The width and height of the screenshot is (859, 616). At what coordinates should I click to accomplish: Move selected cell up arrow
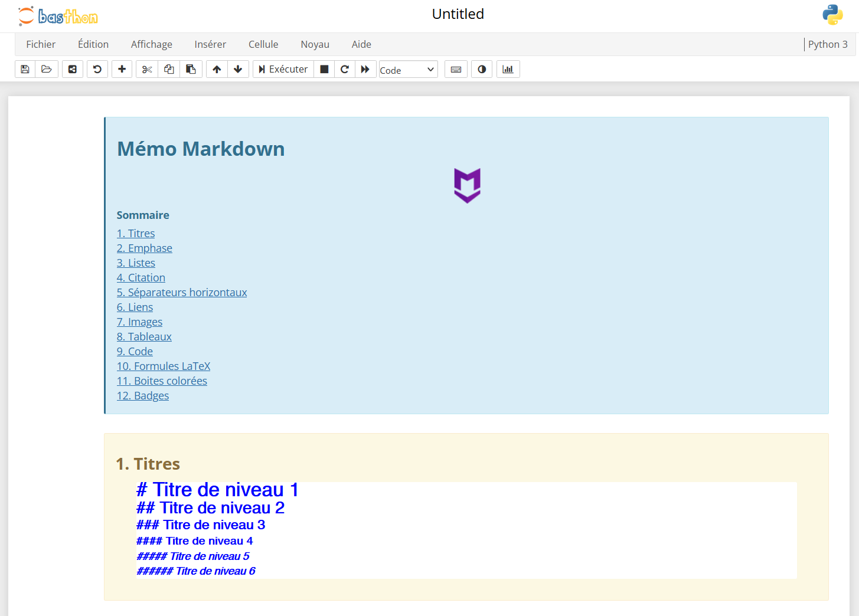point(217,69)
